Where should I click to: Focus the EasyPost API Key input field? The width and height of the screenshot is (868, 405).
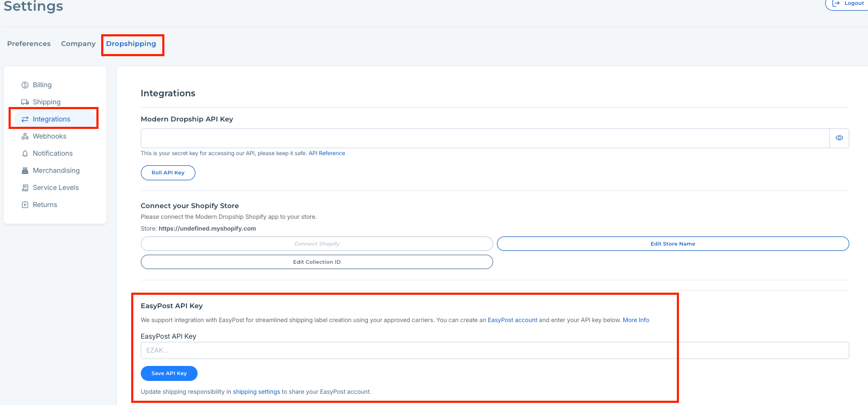pos(494,350)
